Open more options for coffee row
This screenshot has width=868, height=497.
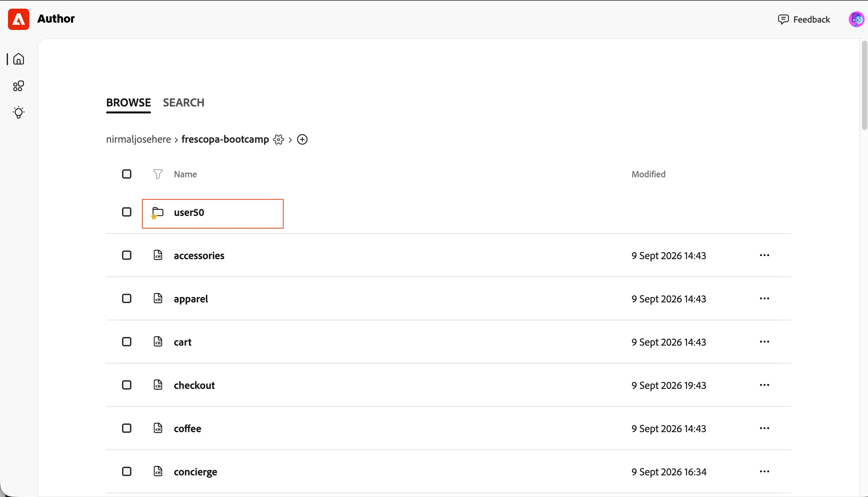764,428
